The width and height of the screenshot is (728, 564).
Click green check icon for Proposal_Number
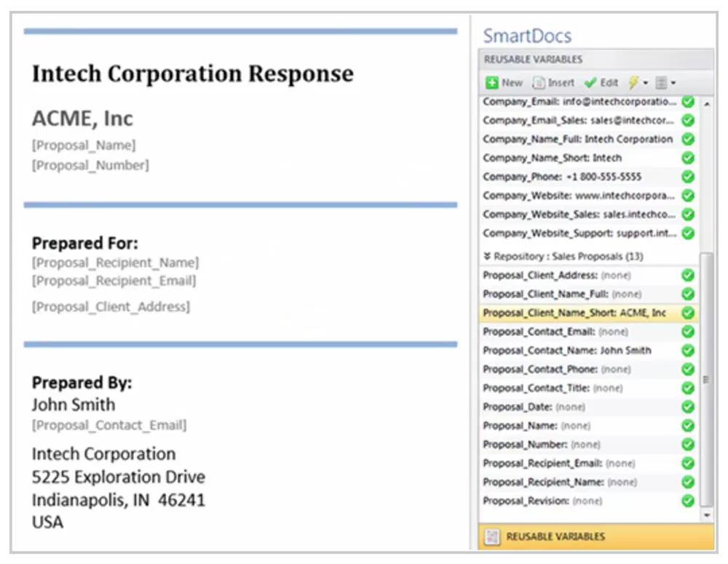[688, 444]
